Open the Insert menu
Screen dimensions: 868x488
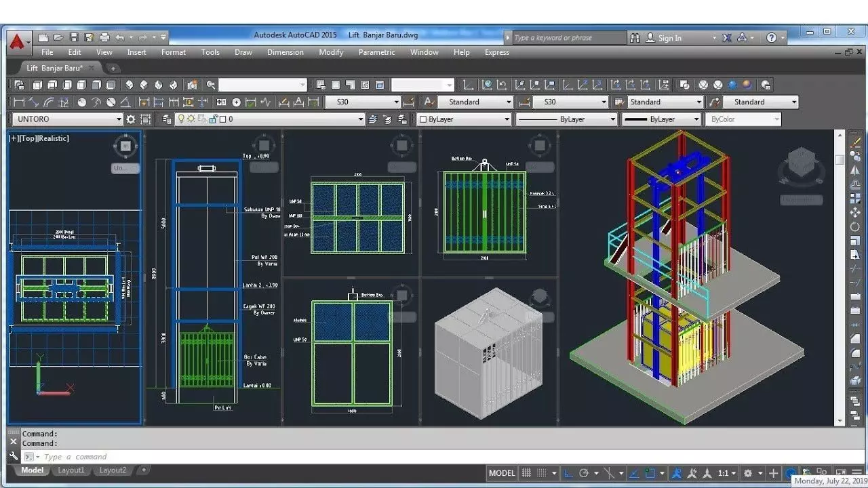coord(136,52)
